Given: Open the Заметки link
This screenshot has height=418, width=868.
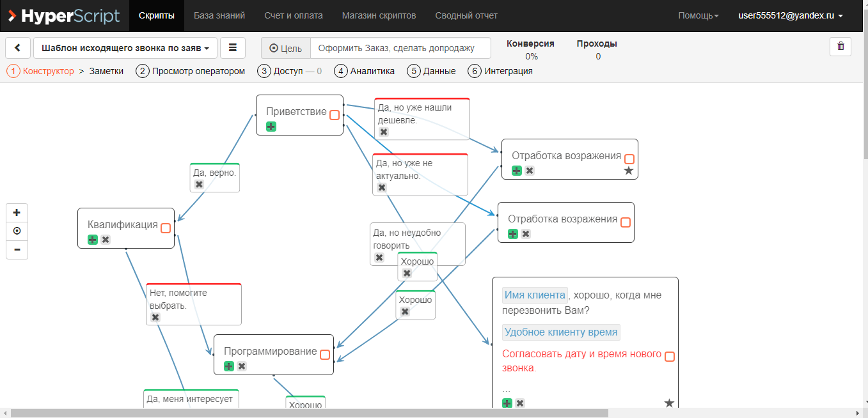Looking at the screenshot, I should 106,71.
